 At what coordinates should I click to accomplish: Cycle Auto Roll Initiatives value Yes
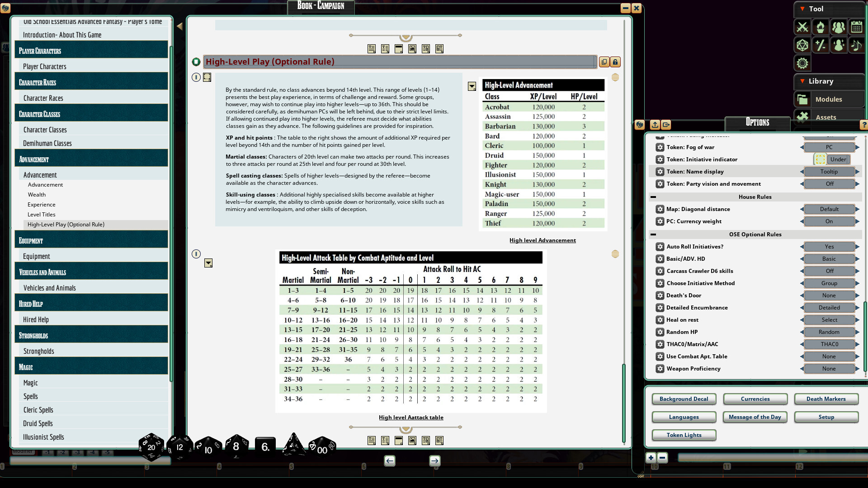(x=829, y=247)
